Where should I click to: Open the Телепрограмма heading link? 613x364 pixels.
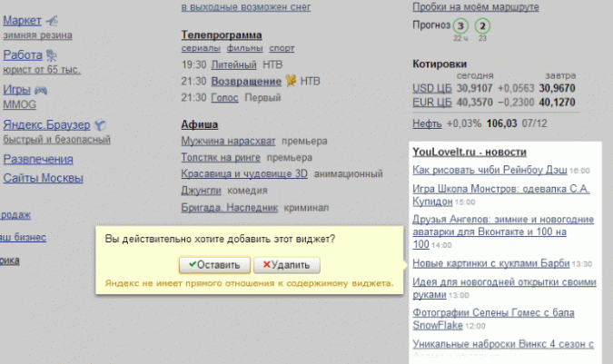pyautogui.click(x=222, y=34)
